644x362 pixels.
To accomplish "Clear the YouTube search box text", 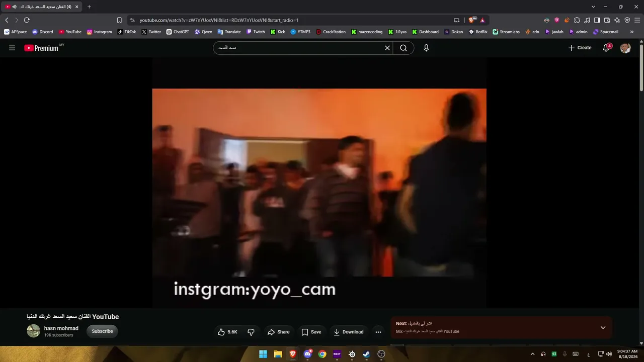I will point(387,48).
